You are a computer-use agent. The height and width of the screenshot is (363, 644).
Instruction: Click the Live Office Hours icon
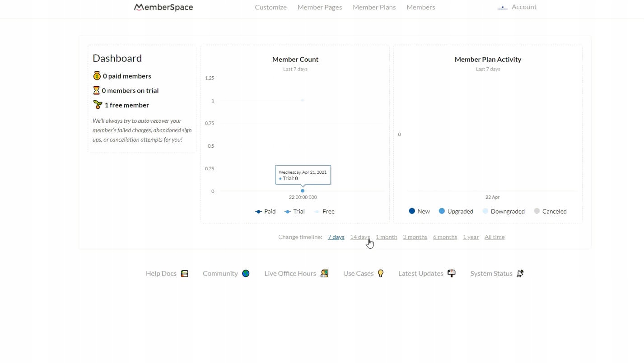tap(324, 274)
